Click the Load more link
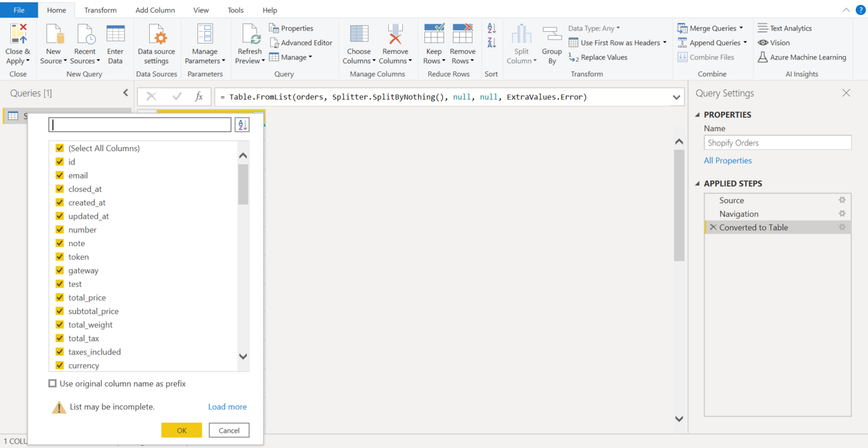The height and width of the screenshot is (448, 868). (x=227, y=407)
